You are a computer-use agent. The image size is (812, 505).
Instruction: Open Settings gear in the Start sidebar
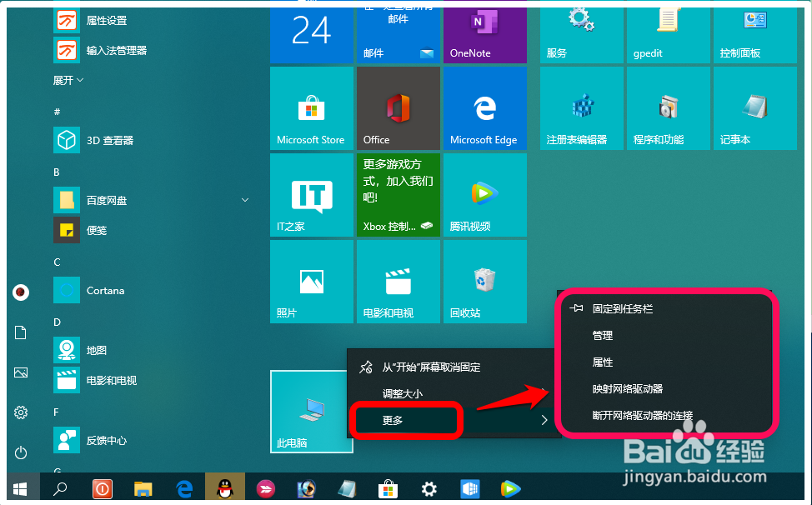click(21, 412)
